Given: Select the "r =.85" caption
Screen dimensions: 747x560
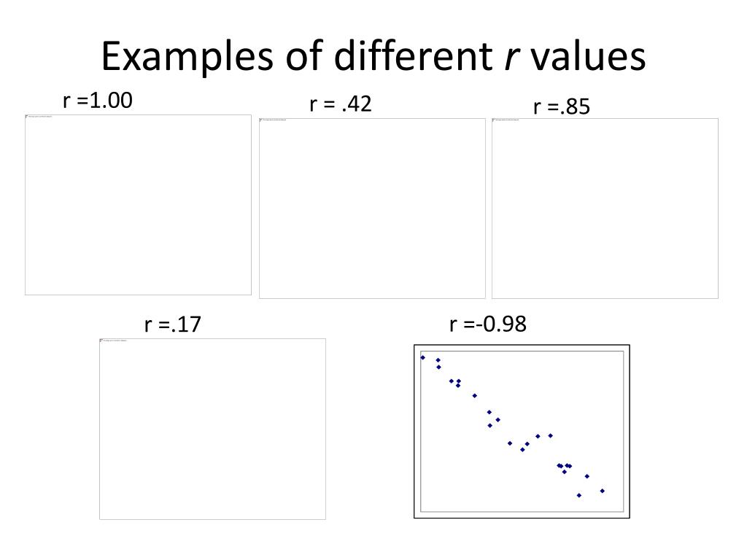Looking at the screenshot, I should coord(561,108).
